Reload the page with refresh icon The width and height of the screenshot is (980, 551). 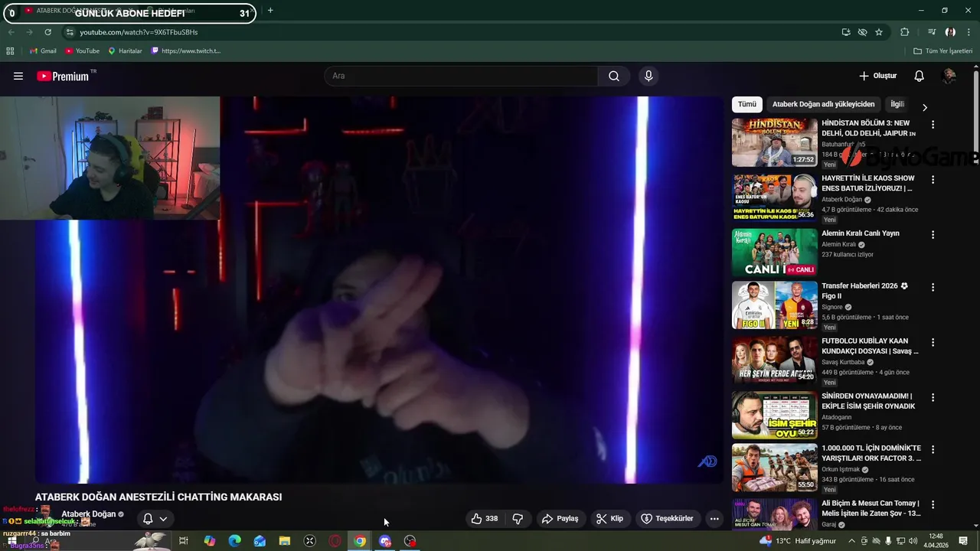click(x=47, y=32)
